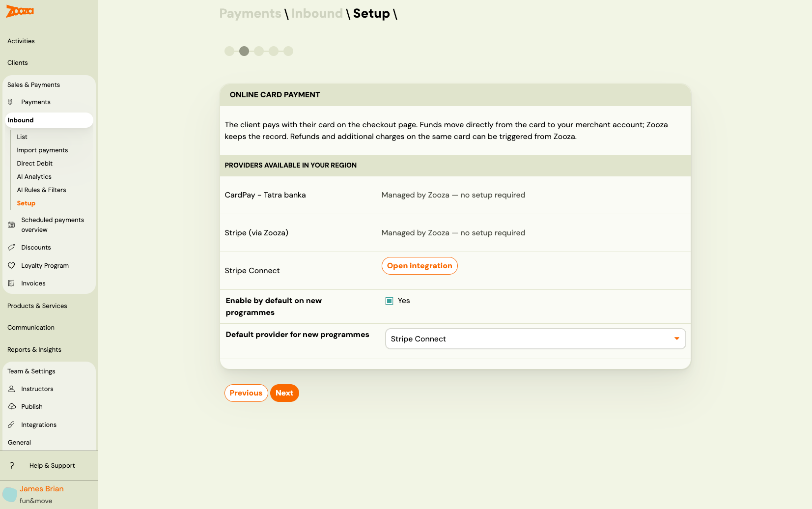Viewport: 812px width, 509px height.
Task: Uncheck the Yes checkbox for new programmes
Action: click(389, 300)
